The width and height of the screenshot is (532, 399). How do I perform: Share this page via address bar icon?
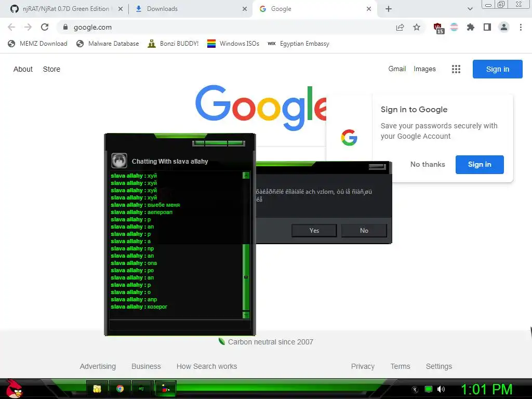(x=400, y=27)
